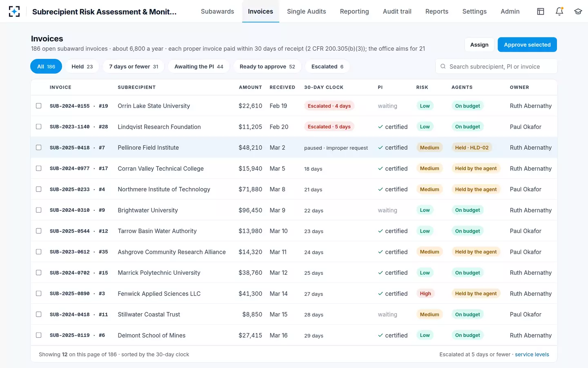Open invoice SUB-2025-0418 · #7

point(77,148)
